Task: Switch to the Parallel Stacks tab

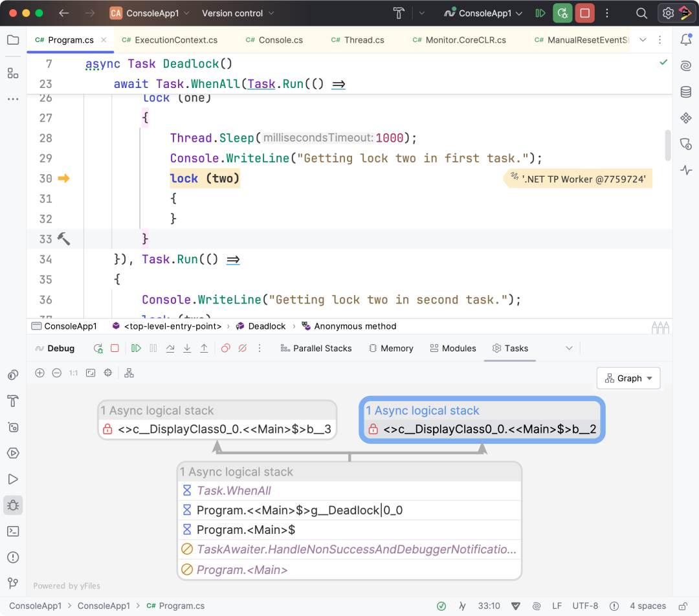Action: (x=316, y=348)
